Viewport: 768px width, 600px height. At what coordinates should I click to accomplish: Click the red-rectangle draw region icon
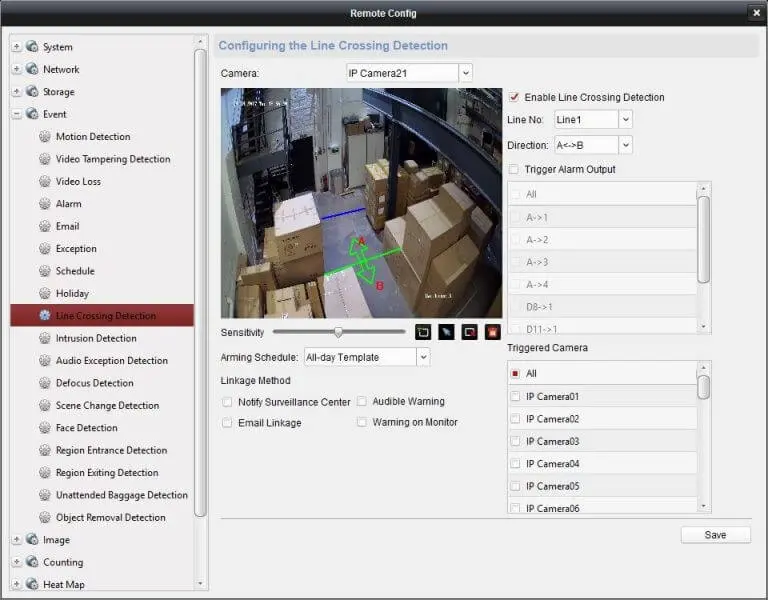[469, 332]
